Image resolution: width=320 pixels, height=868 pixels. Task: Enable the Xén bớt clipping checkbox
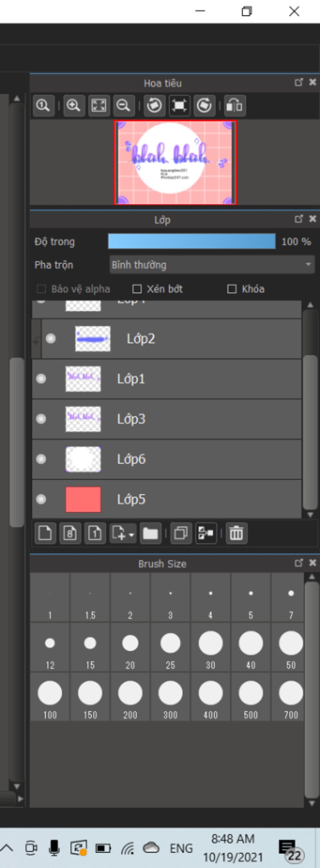click(137, 289)
